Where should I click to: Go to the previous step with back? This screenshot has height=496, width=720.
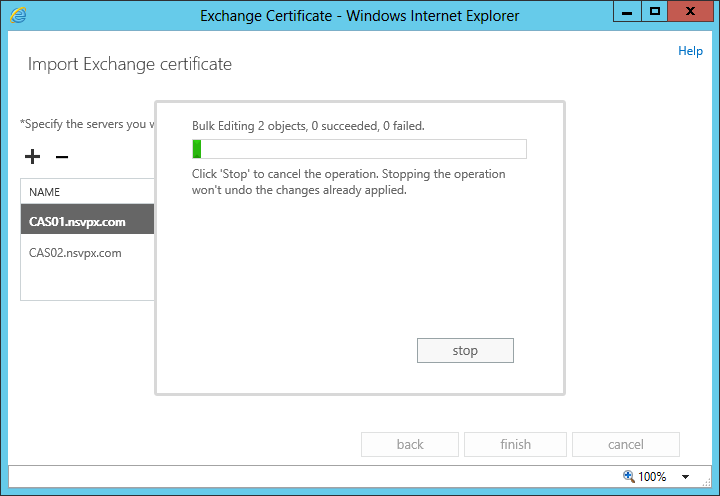pyautogui.click(x=410, y=444)
